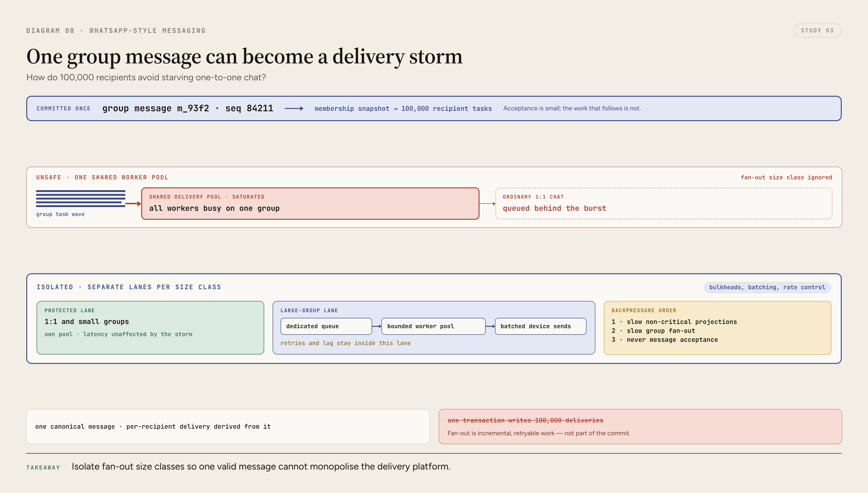Click the 'ORDINARY 1:1 CHAT' label
Viewport: 868px width, 493px height.
(533, 197)
